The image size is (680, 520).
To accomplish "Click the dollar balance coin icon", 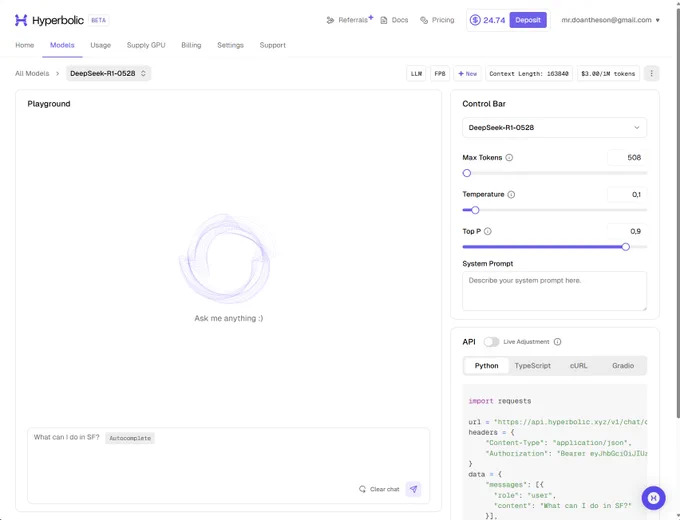I will [475, 20].
